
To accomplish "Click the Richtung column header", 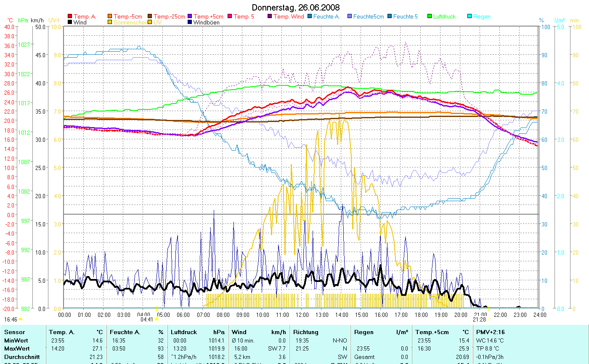I will coord(306,332).
